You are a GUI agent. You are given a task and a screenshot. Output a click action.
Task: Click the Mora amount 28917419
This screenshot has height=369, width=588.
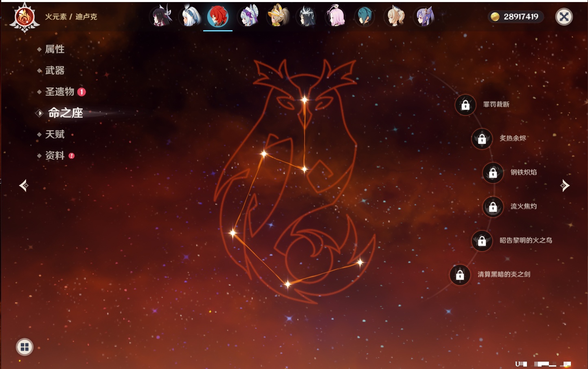pyautogui.click(x=521, y=17)
